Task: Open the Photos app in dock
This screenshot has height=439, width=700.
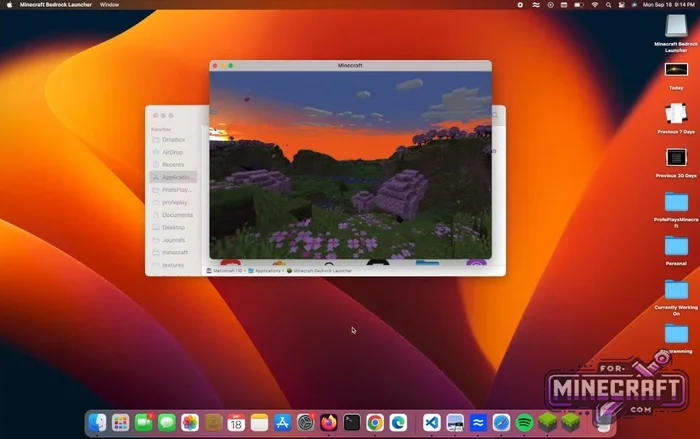Action: click(189, 423)
